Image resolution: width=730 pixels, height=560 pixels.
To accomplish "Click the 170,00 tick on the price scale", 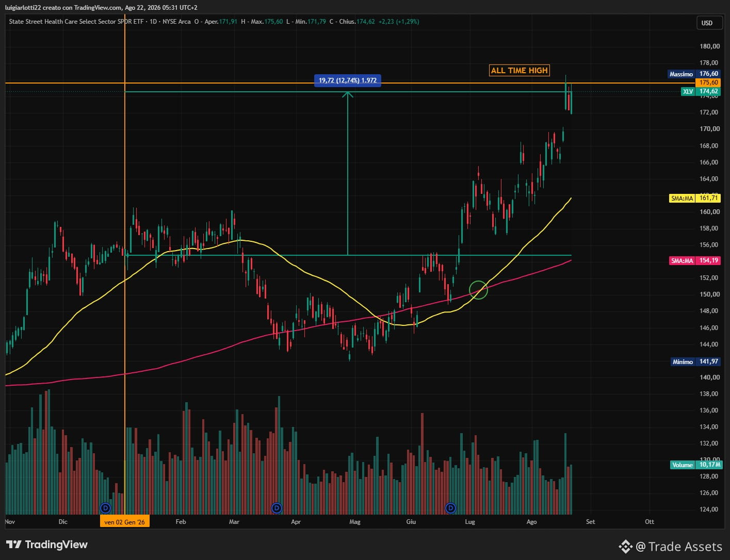I will (x=709, y=128).
